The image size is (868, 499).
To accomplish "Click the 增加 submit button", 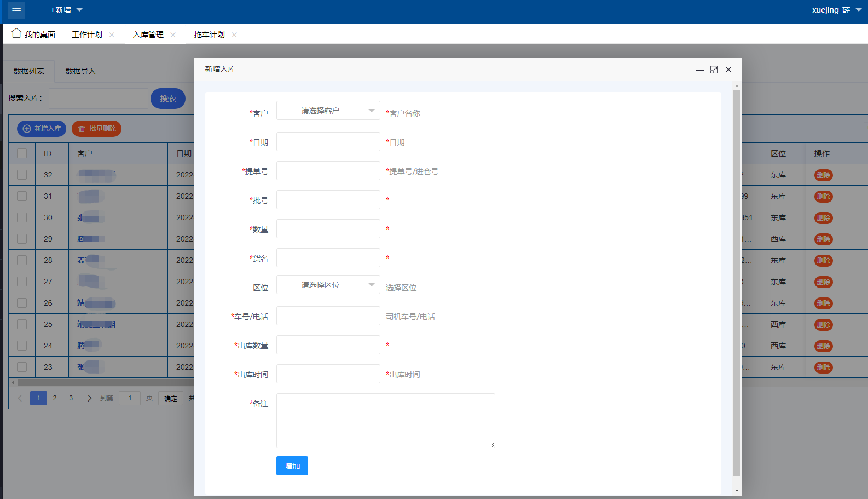I will 292,466.
